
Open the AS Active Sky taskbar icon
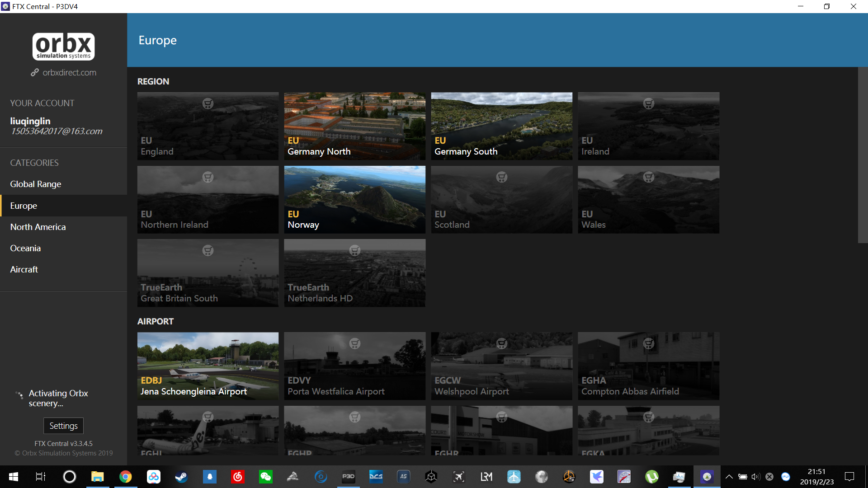click(404, 477)
